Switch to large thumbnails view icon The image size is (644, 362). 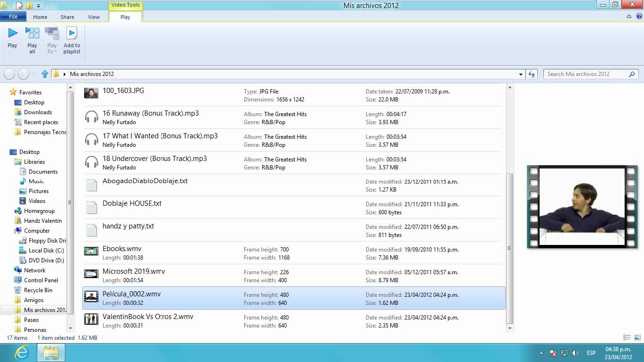pyautogui.click(x=636, y=337)
